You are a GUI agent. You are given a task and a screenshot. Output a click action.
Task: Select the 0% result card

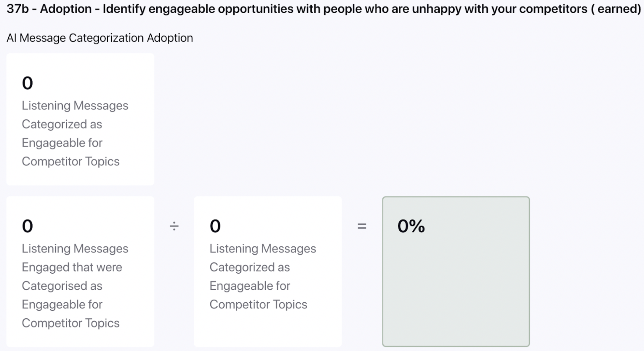point(456,271)
